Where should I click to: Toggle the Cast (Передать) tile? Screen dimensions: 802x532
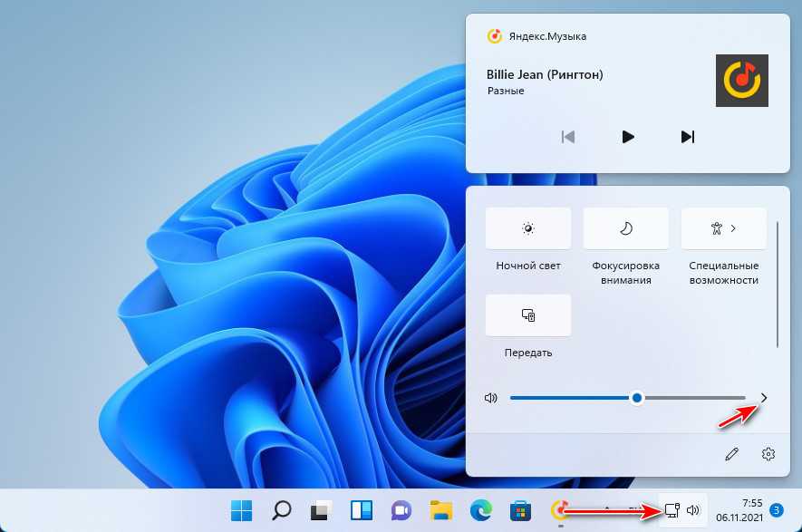(x=528, y=315)
